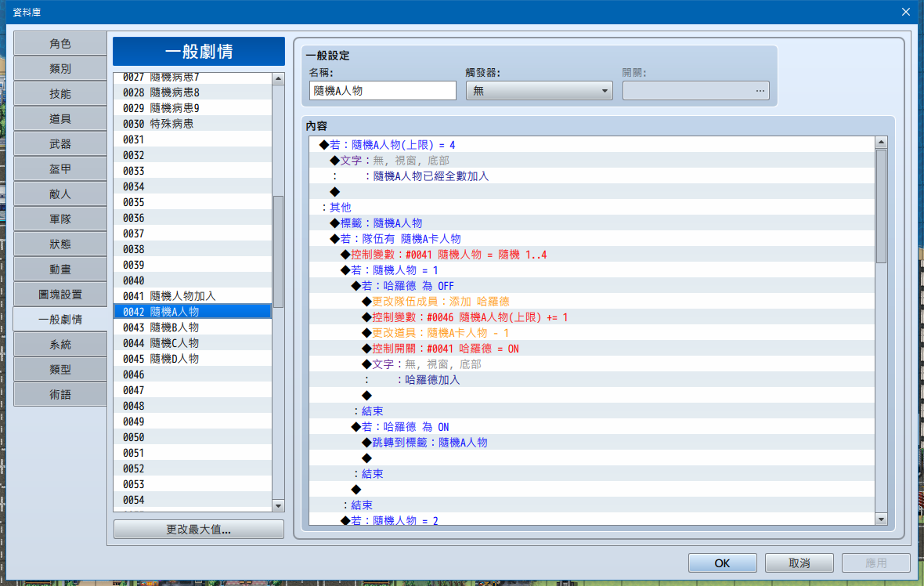The image size is (924, 586).
Task: Select list entry 0030 特殊病患
Action: pyautogui.click(x=193, y=124)
